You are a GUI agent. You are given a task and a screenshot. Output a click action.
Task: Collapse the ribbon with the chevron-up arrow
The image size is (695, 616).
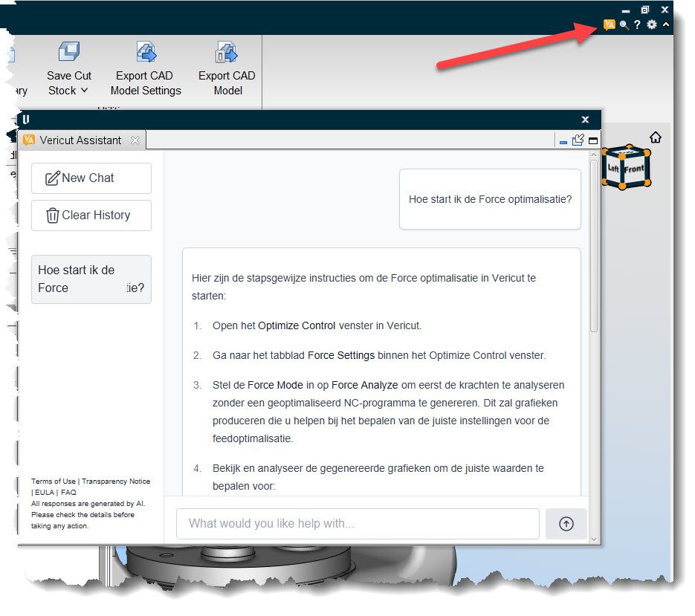coord(666,25)
